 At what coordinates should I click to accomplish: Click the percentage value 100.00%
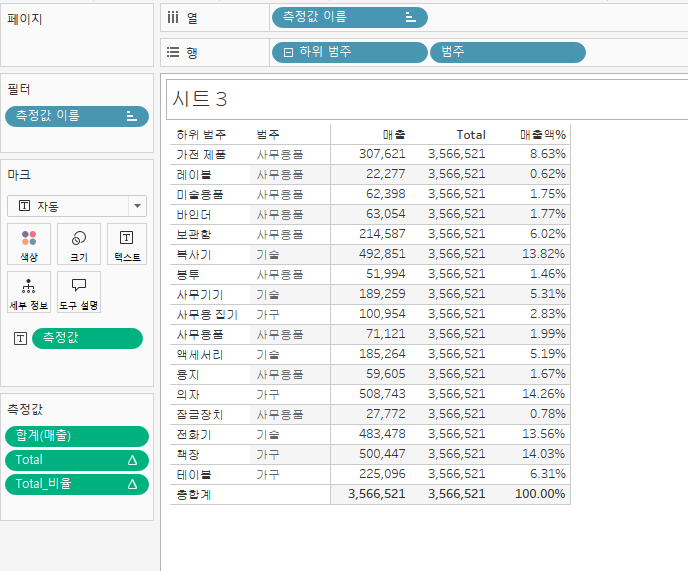click(x=540, y=494)
